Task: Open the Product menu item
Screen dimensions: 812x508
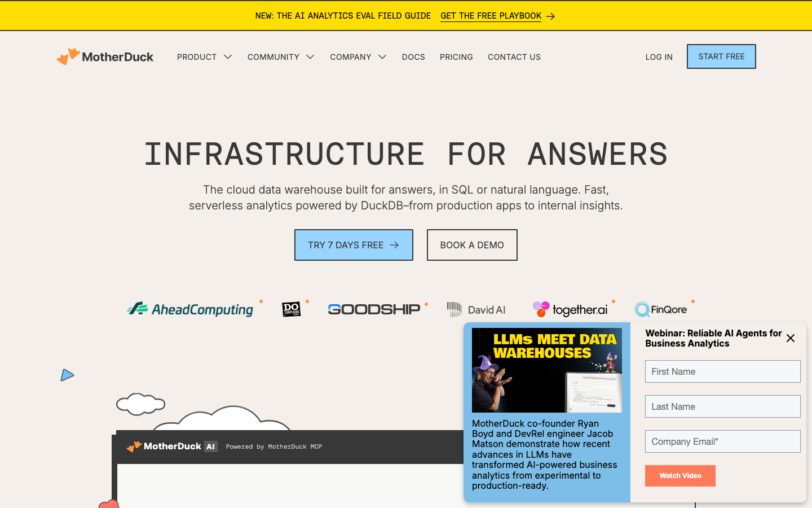Action: [197, 57]
